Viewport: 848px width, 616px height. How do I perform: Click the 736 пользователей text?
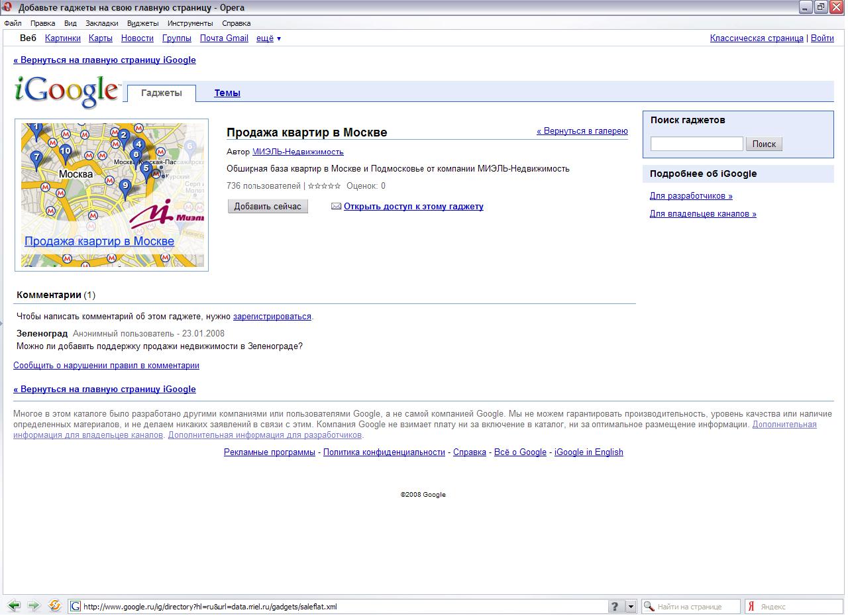click(264, 186)
